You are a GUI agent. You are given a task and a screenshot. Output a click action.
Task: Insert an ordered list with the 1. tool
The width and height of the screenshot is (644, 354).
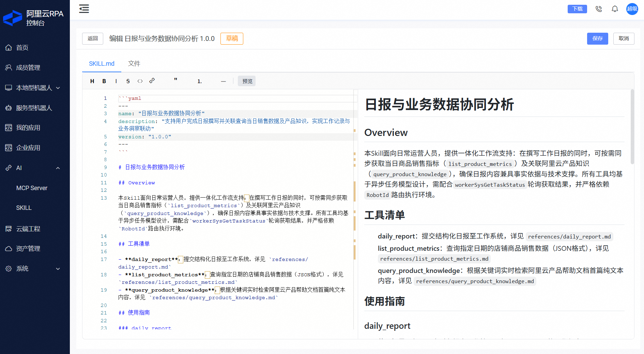pos(200,81)
